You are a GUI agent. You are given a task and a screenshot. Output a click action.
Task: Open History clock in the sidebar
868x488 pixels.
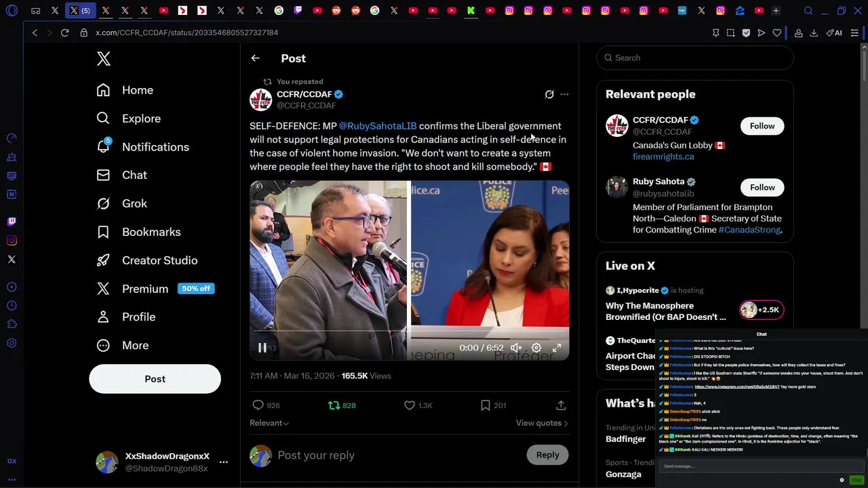(x=12, y=306)
